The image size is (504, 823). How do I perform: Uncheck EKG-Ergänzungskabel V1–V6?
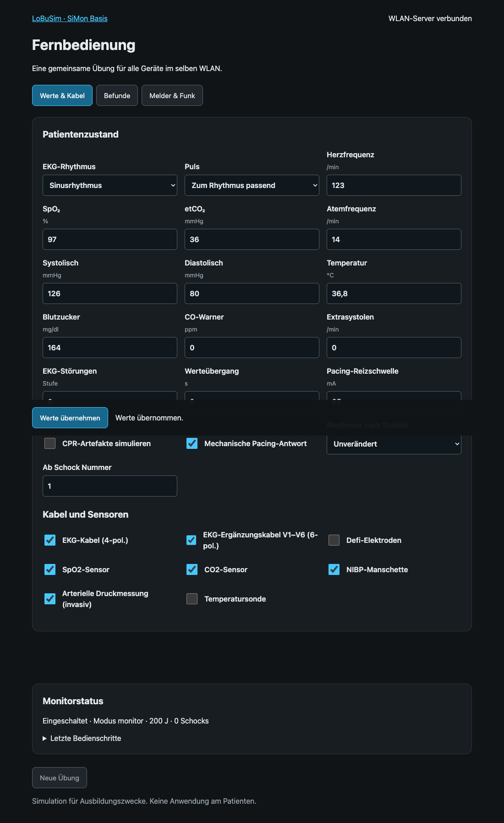pos(192,540)
